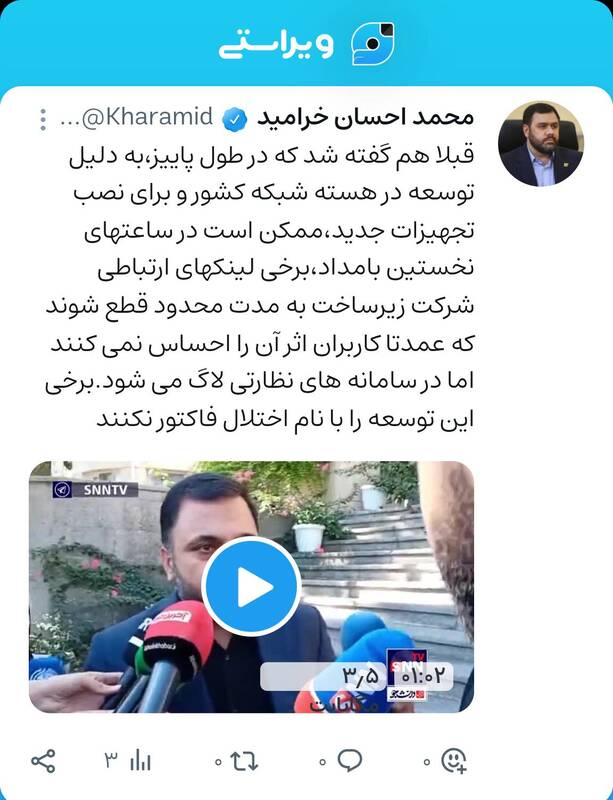
Task: Add a reaction with the smiley-plus icon
Action: coord(454,761)
